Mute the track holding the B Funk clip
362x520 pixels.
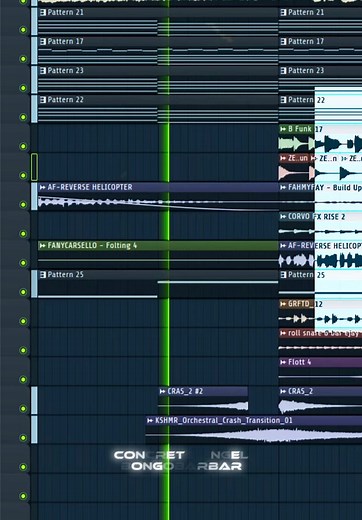23,146
